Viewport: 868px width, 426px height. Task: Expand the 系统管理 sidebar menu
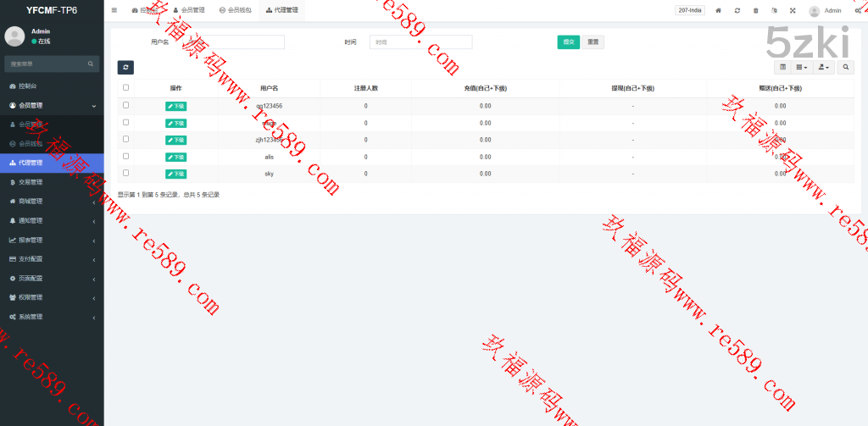pos(52,317)
